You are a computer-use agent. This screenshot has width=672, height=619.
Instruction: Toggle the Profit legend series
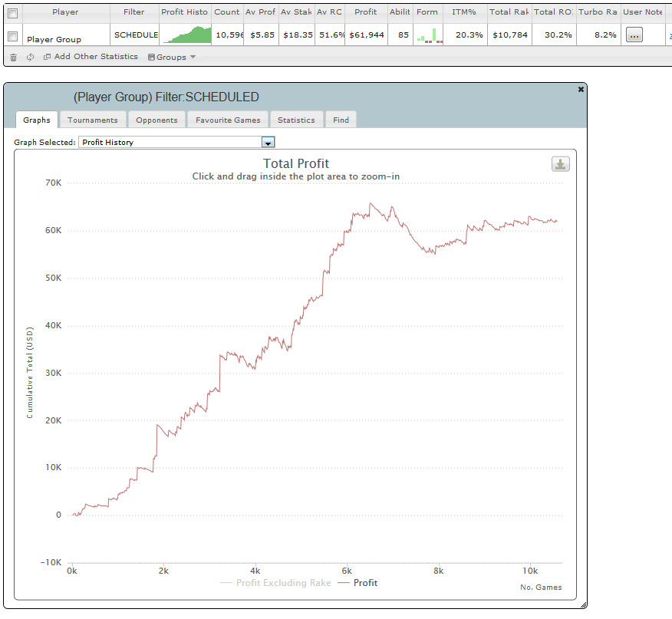[357, 583]
